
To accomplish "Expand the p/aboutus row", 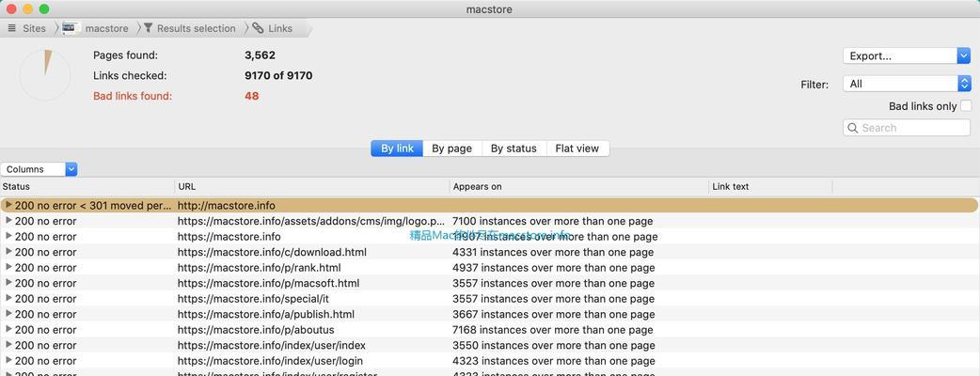I will coord(8,330).
